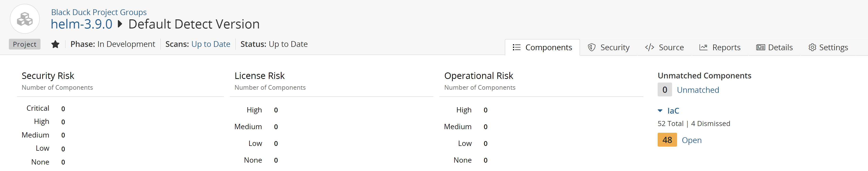The height and width of the screenshot is (171, 868).
Task: Open the IaC link
Action: [673, 111]
